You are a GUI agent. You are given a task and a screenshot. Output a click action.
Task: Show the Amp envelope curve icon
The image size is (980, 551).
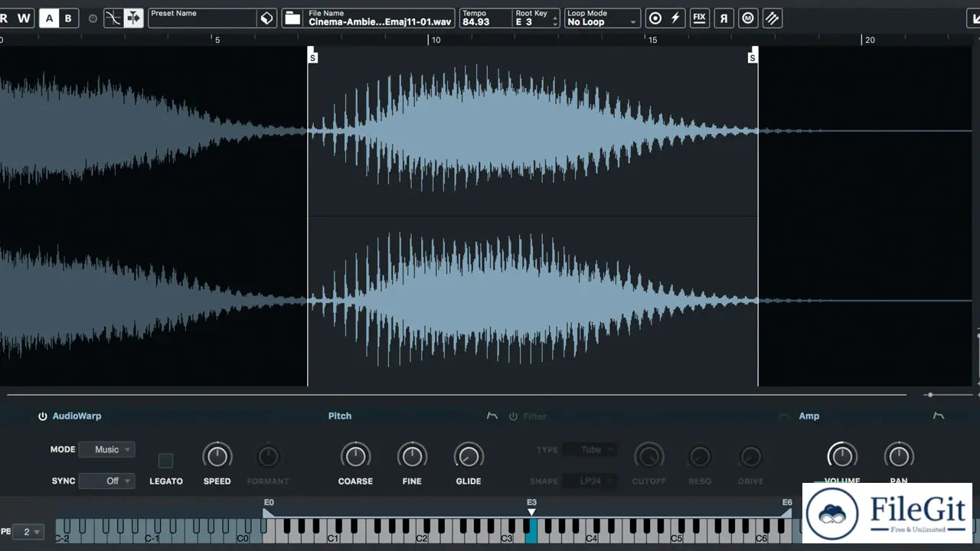[x=939, y=416]
